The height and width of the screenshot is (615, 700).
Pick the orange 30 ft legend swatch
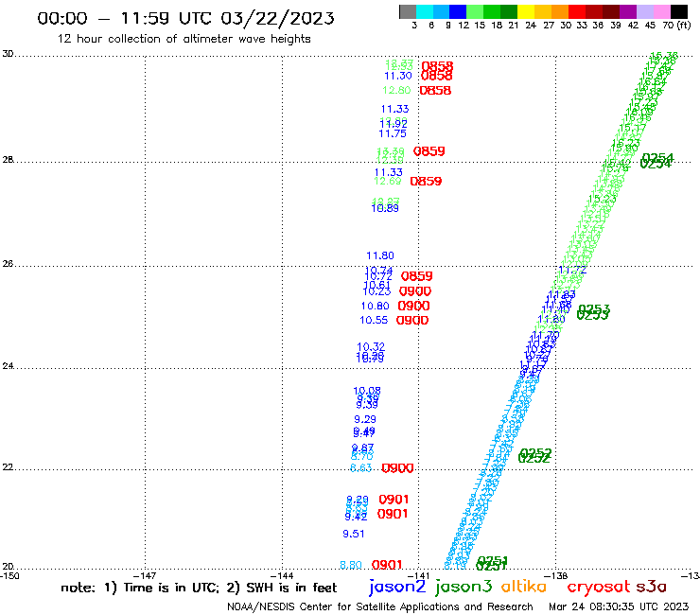(x=560, y=11)
